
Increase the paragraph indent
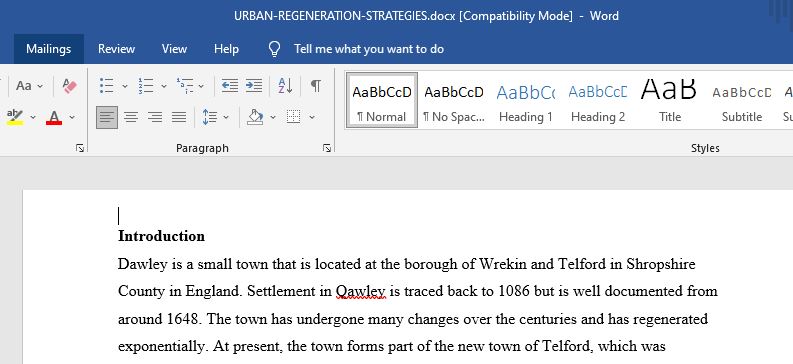[x=254, y=86]
